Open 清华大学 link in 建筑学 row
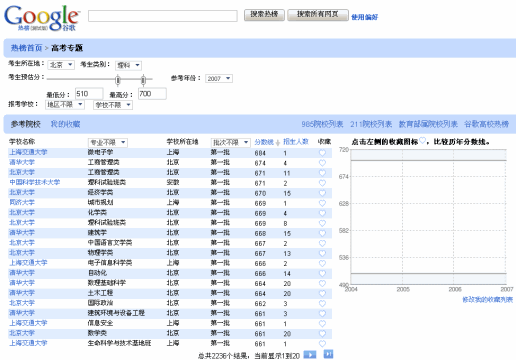Image resolution: width=516 pixels, height=360 pixels. pyautogui.click(x=22, y=233)
